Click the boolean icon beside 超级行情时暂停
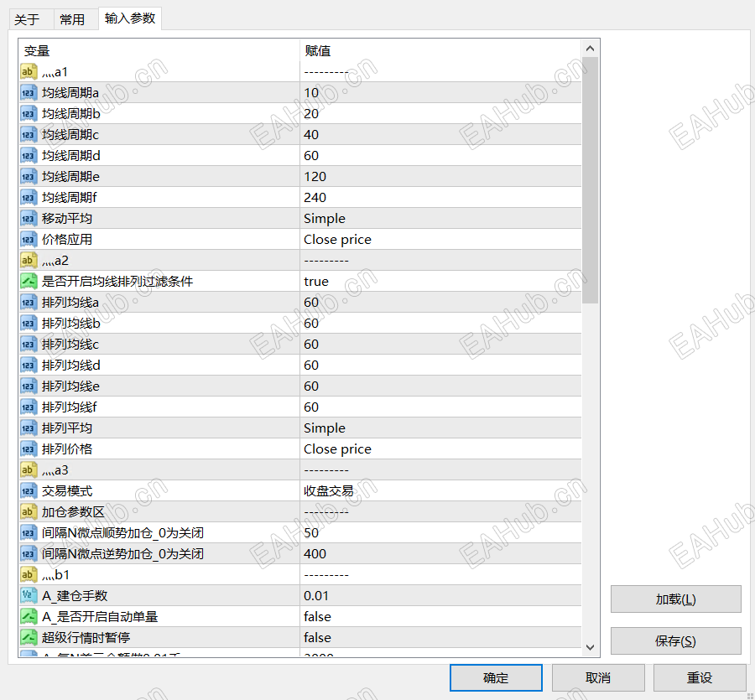 click(x=29, y=638)
